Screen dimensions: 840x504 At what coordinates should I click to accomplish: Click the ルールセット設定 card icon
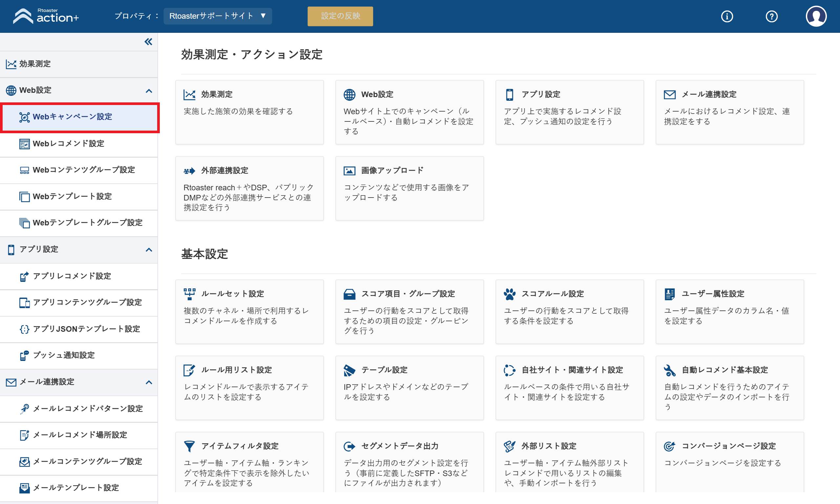[189, 294]
